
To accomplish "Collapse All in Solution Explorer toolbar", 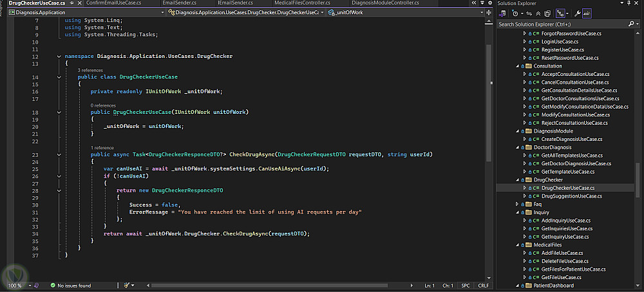I will point(538,14).
